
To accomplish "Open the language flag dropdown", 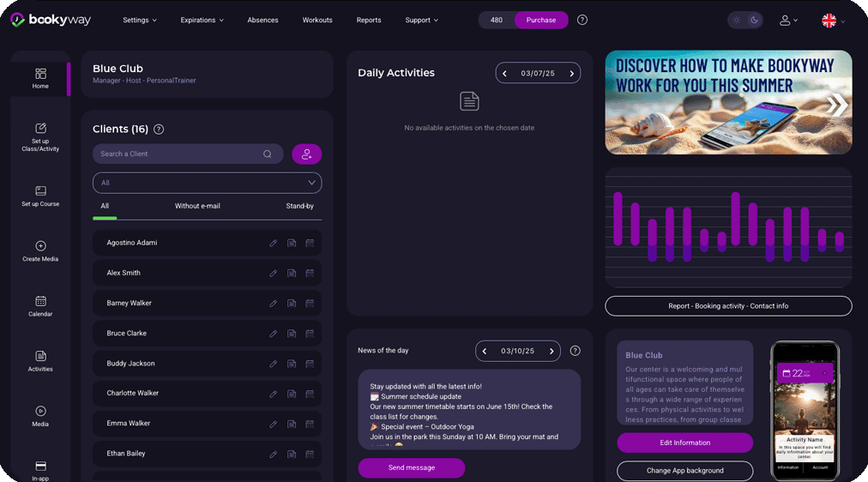I will [x=834, y=21].
